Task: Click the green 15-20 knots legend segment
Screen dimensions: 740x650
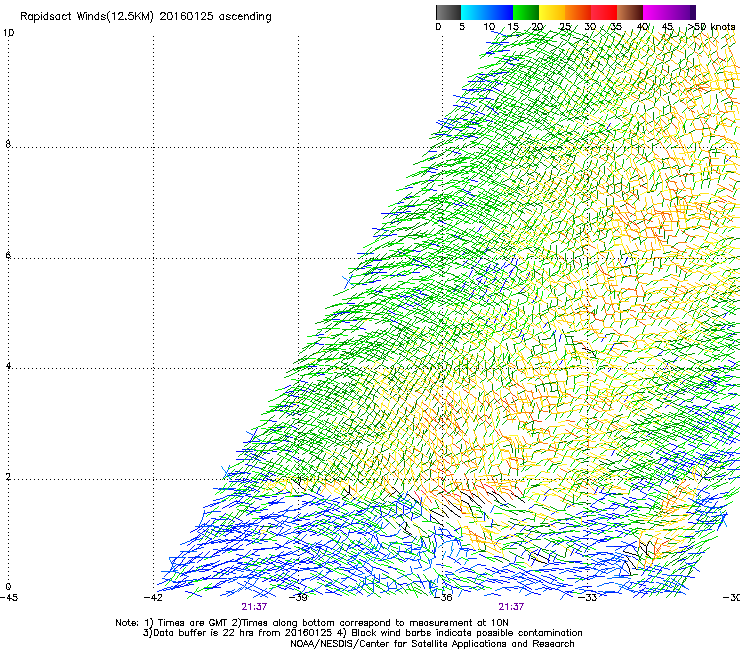Action: [x=526, y=12]
